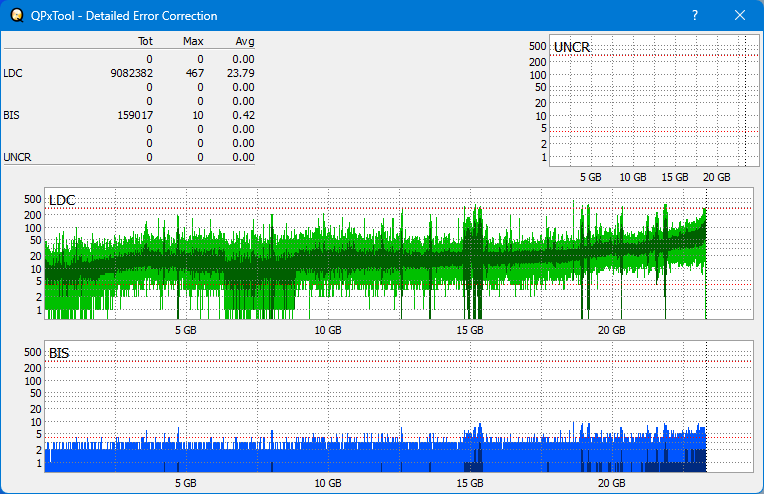Click the LDC total value 9082382

pos(132,73)
